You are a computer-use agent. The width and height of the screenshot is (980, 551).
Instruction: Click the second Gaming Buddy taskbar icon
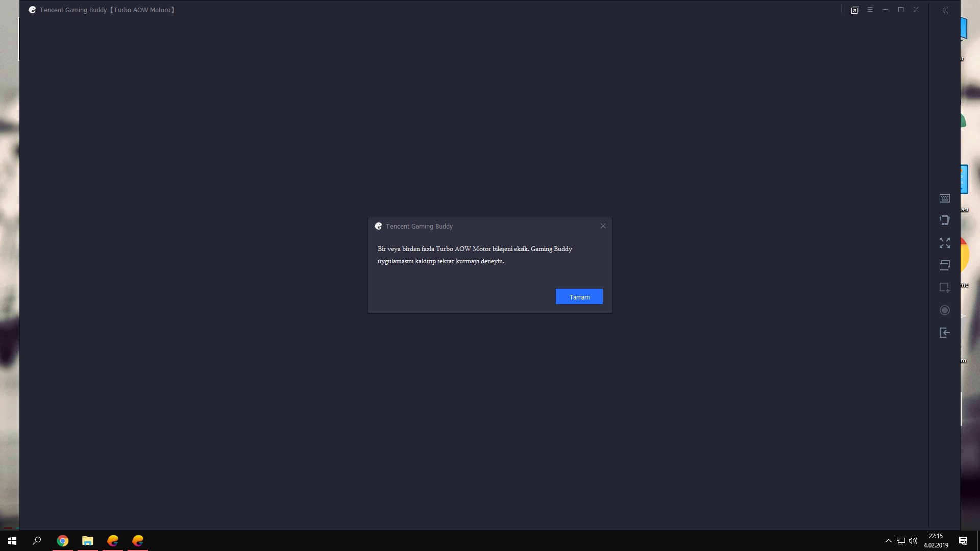coord(138,541)
